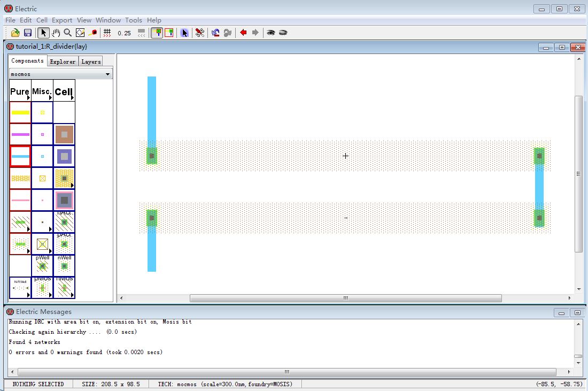Undo last action with blue arrow icon
The width and height of the screenshot is (588, 391).
215,33
